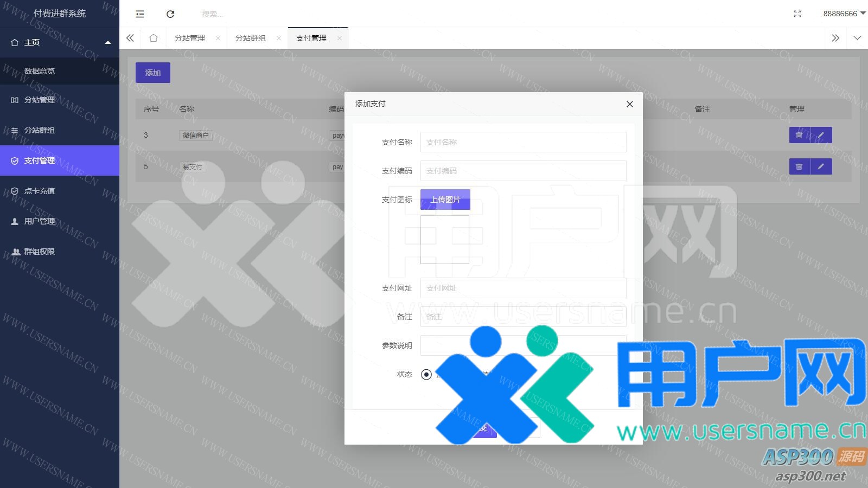Viewport: 868px width, 488px height.
Task: Click the 易支付 name cell
Action: point(193,166)
